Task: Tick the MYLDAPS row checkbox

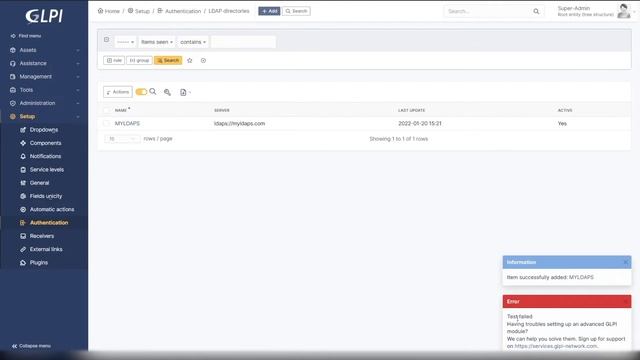Action: pyautogui.click(x=107, y=123)
